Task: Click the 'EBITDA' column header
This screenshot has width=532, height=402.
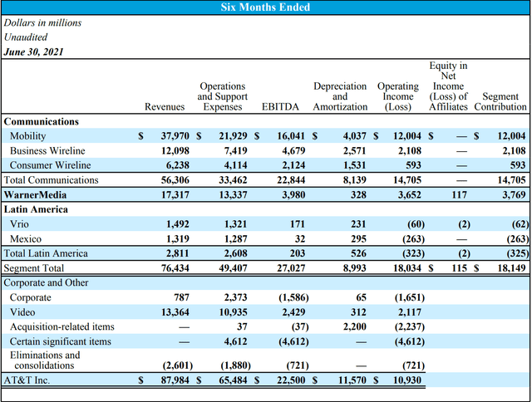Action: click(x=280, y=107)
